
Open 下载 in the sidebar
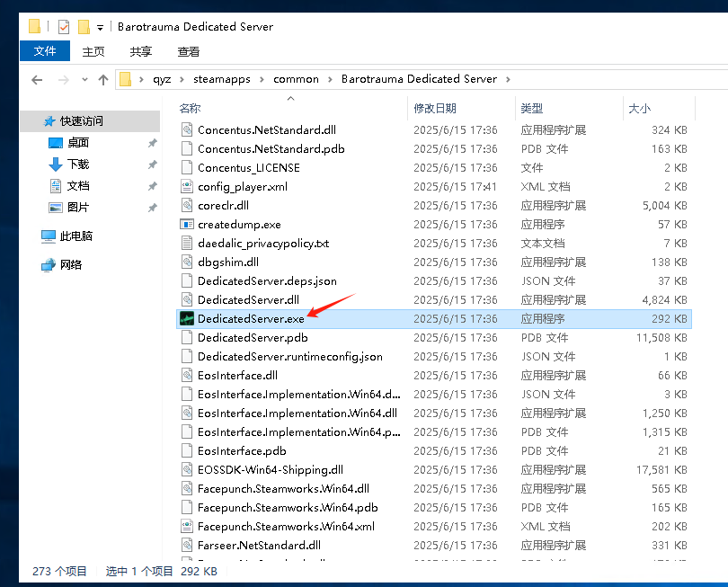pyautogui.click(x=78, y=164)
